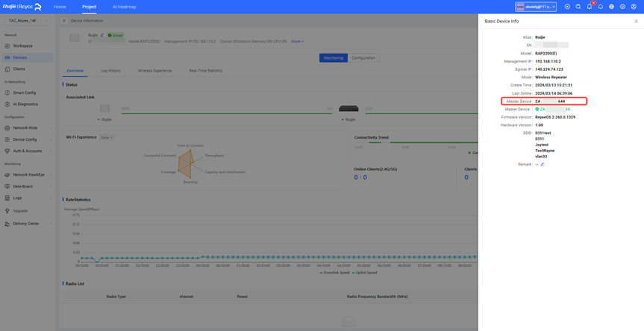Edit the Remark field pencil icon
This screenshot has width=644, height=331.
543,164
